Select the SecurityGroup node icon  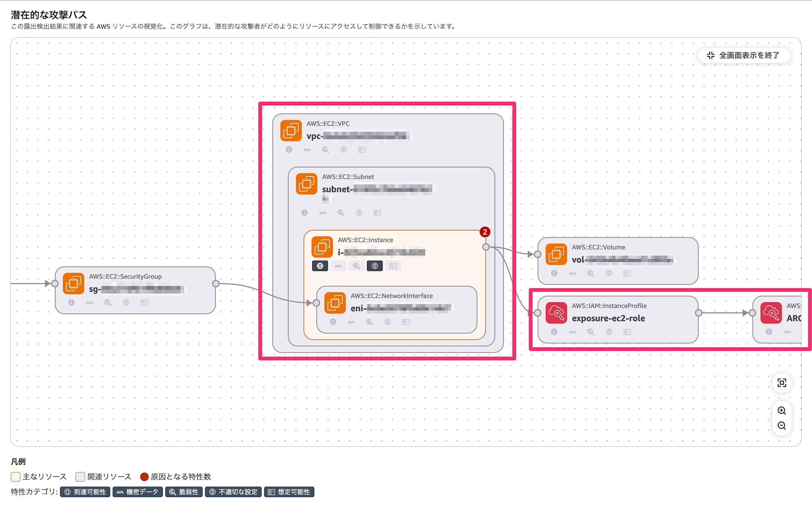[x=73, y=283]
